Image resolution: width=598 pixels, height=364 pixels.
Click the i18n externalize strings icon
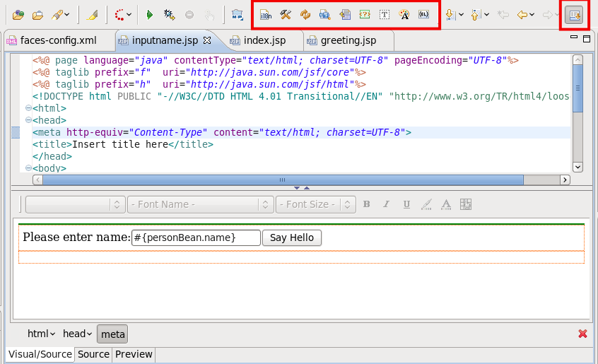click(x=266, y=14)
